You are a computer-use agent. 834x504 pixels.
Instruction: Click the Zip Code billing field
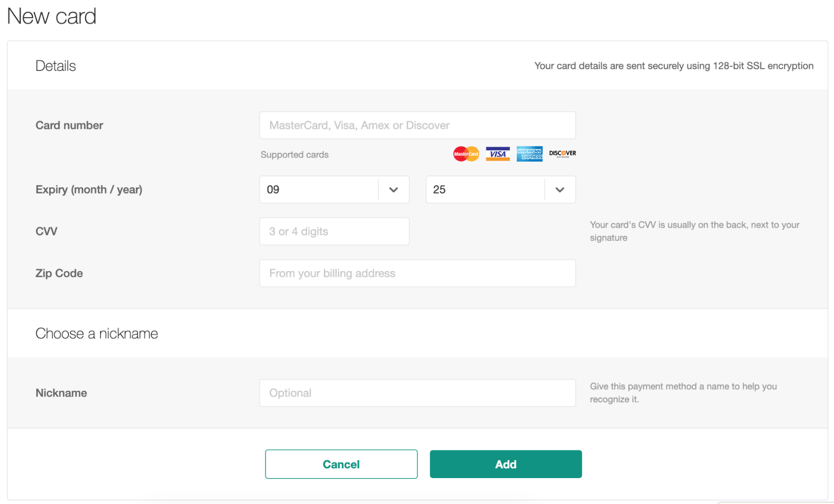point(417,273)
